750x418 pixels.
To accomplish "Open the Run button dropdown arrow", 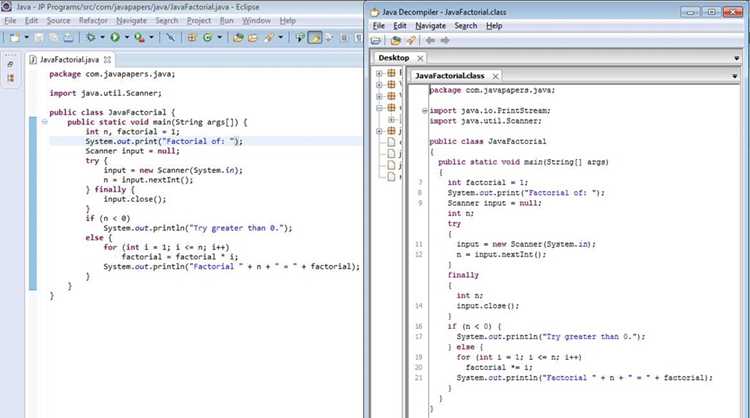I will click(x=127, y=37).
